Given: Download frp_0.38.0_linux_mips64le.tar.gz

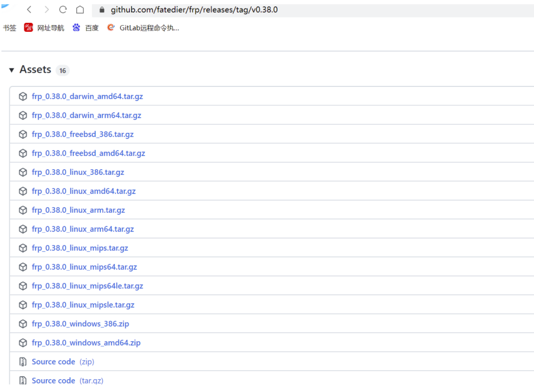Looking at the screenshot, I should (x=88, y=286).
